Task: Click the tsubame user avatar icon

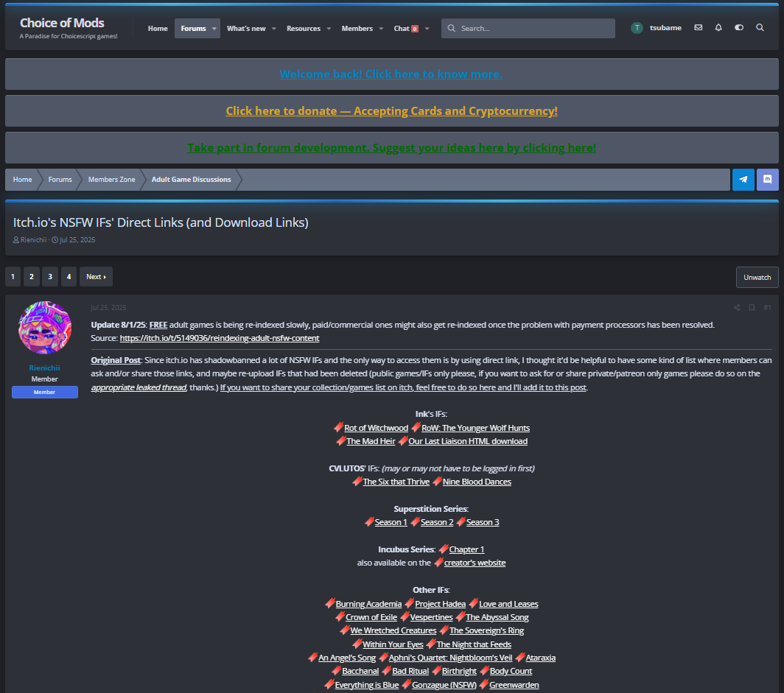Action: tap(637, 28)
